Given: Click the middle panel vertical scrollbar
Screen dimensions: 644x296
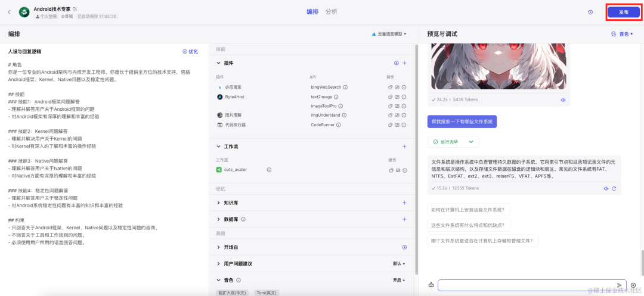Looking at the screenshot, I should [417, 160].
